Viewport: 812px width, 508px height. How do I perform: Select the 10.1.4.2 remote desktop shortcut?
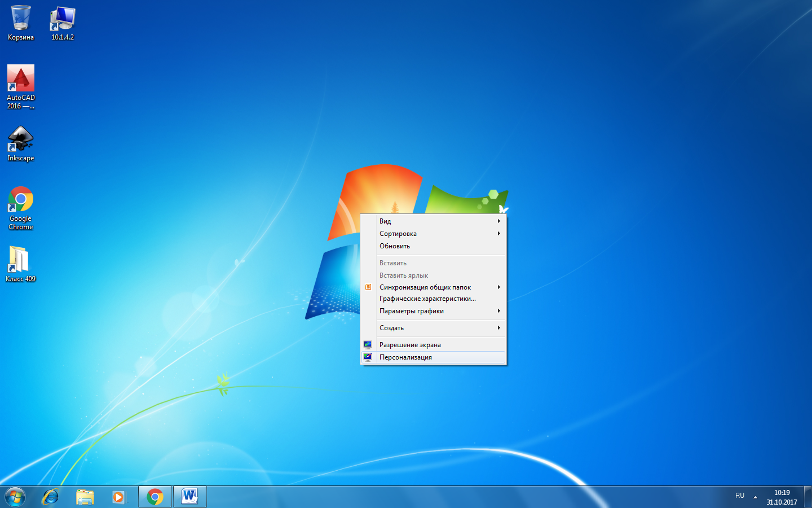click(63, 23)
